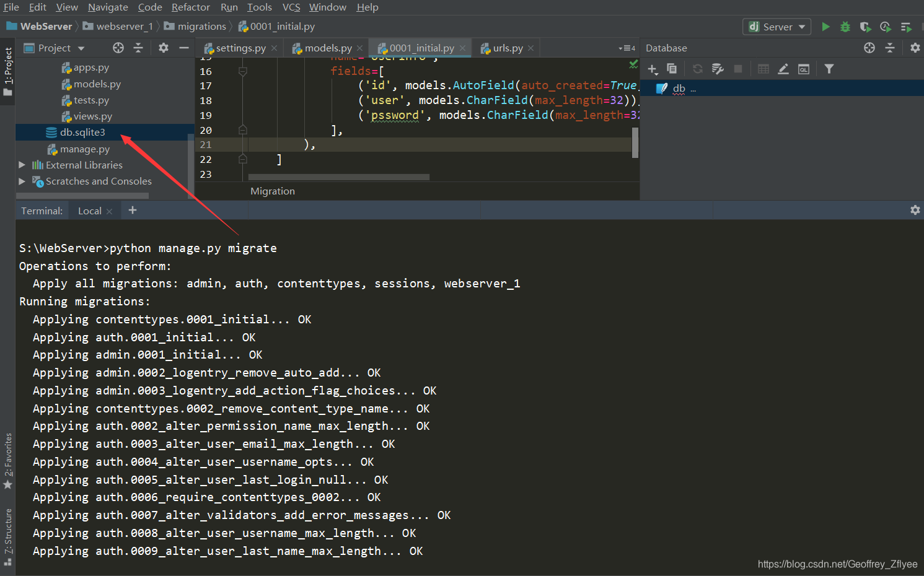Open the Navigate menu
The width and height of the screenshot is (924, 576).
(x=108, y=7)
